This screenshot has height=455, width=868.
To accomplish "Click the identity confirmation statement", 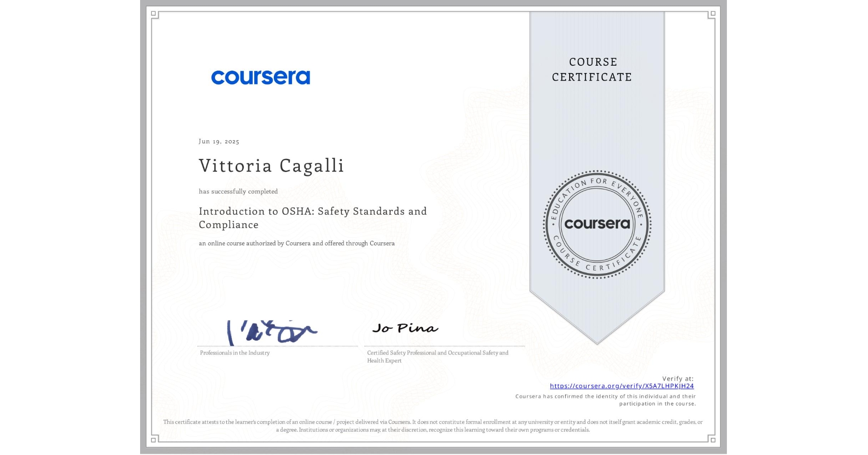I will 605,400.
